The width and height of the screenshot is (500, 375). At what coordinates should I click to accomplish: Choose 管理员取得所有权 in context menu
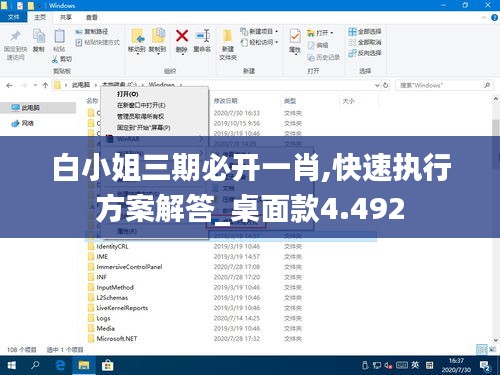[x=140, y=117]
